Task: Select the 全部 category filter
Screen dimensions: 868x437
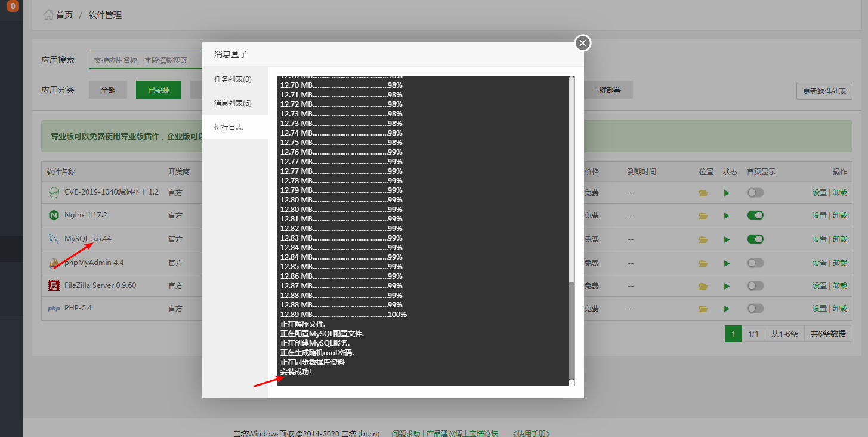Action: pyautogui.click(x=108, y=90)
